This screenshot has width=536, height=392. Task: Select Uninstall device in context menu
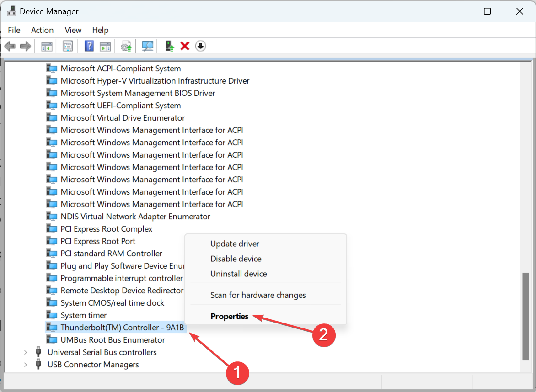click(266, 274)
